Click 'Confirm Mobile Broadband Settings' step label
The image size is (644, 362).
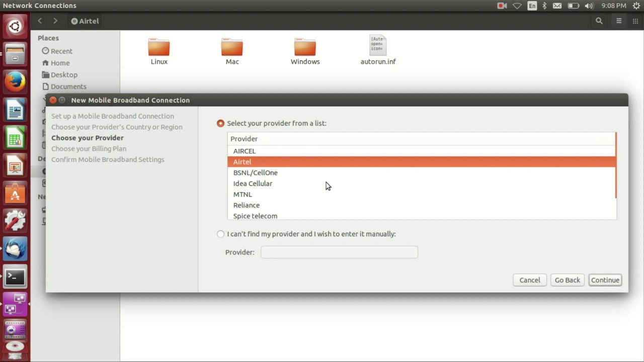click(108, 159)
